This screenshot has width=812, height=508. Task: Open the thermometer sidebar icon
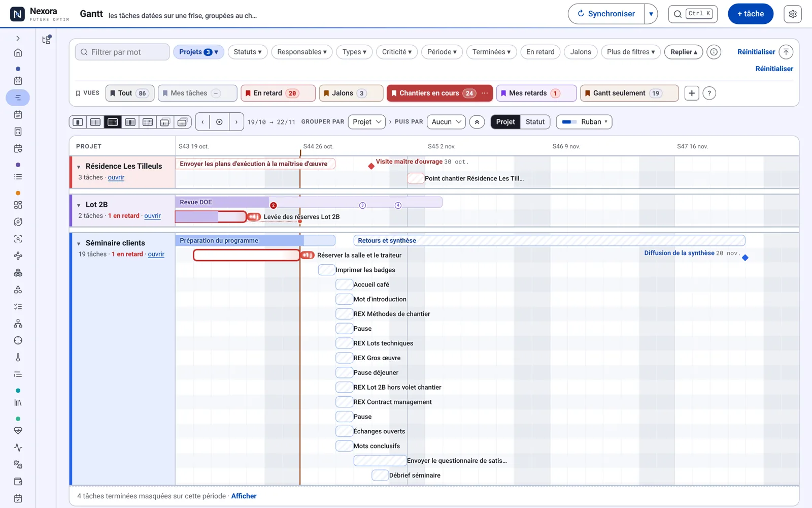click(x=18, y=358)
